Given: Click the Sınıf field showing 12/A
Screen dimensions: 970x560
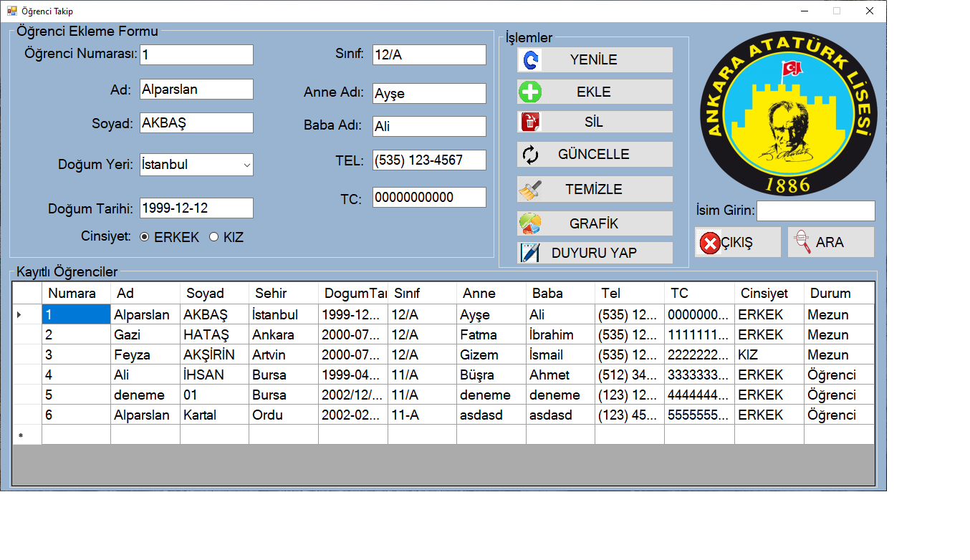Looking at the screenshot, I should point(429,55).
